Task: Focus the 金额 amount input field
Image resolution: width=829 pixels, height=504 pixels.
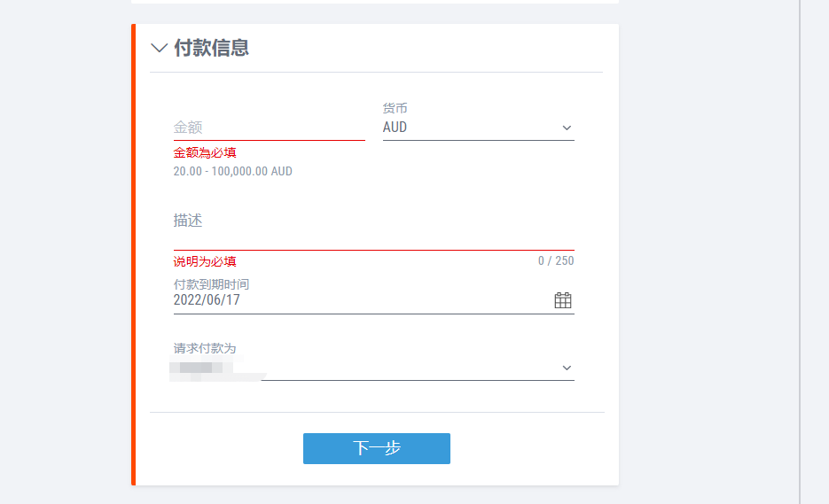Action: (x=270, y=128)
